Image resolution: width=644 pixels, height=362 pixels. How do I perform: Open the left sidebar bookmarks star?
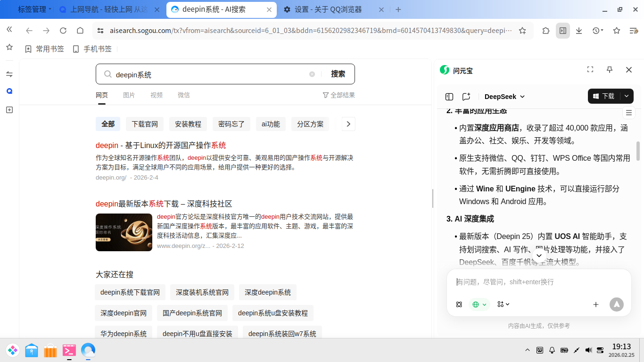click(x=9, y=47)
